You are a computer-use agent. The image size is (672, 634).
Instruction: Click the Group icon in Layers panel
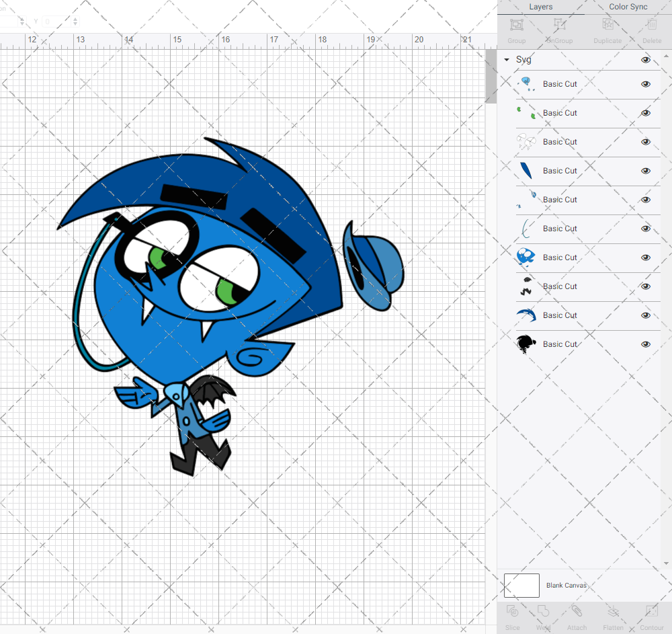coord(516,25)
